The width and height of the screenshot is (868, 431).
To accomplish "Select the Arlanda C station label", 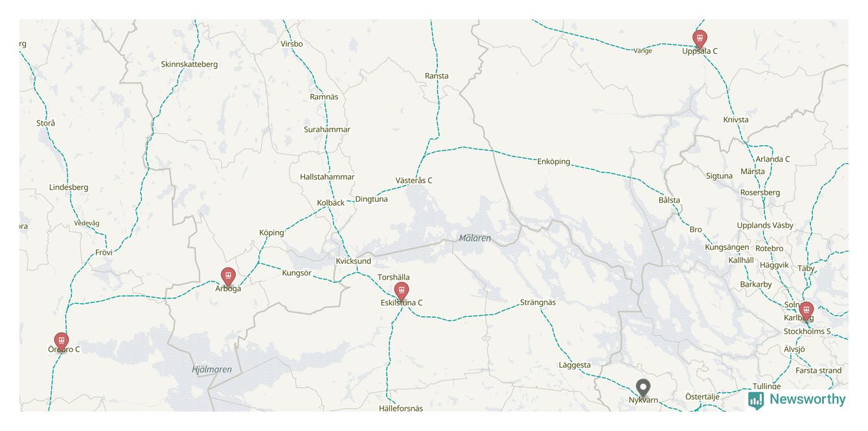I will pos(773,159).
